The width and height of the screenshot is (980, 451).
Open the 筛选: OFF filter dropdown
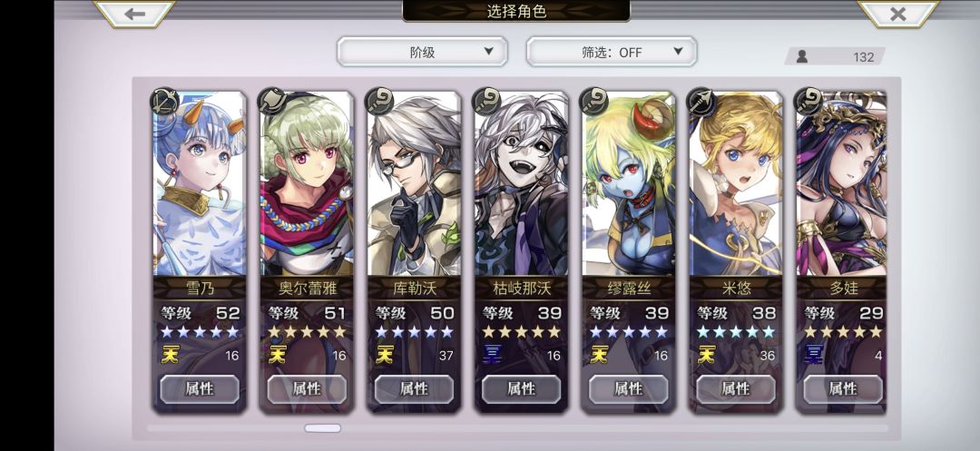[612, 52]
